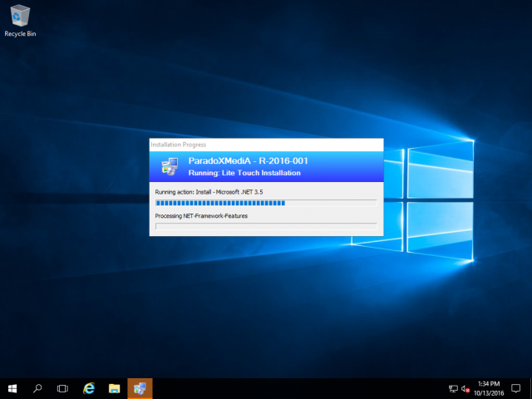Click the lower empty progress bar
Image resolution: width=532 pixels, height=399 pixels.
tap(266, 226)
